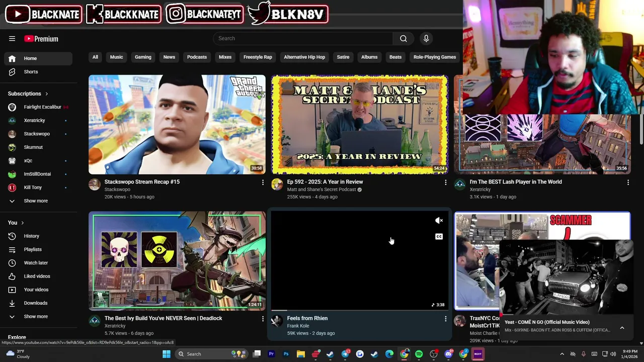Click the Stackswopo channel avatar under video
This screenshot has width=644, height=362.
tap(95, 184)
